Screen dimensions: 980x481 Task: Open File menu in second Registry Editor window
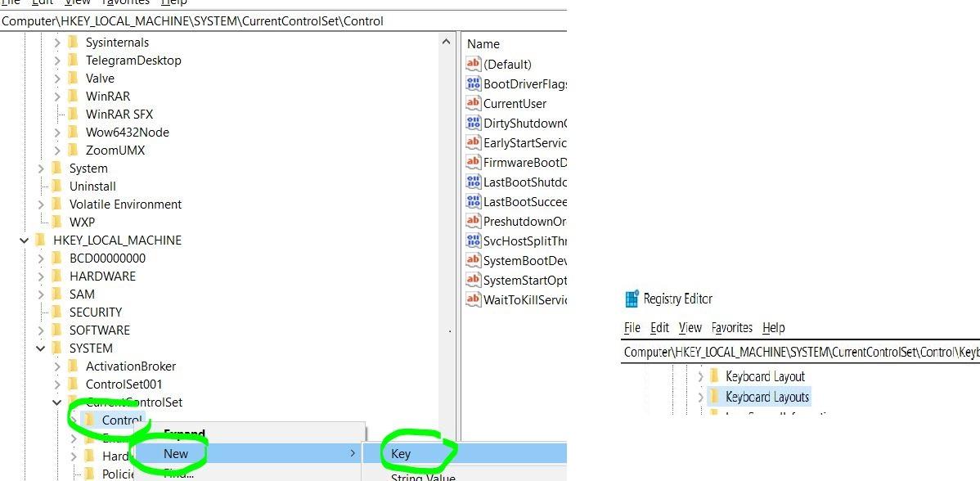(632, 327)
